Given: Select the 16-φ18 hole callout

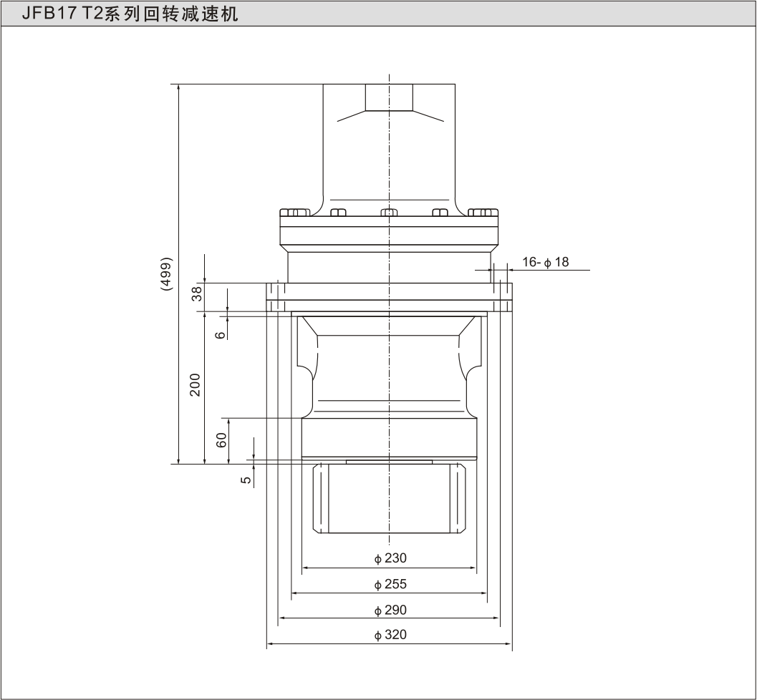Looking at the screenshot, I should [x=545, y=262].
